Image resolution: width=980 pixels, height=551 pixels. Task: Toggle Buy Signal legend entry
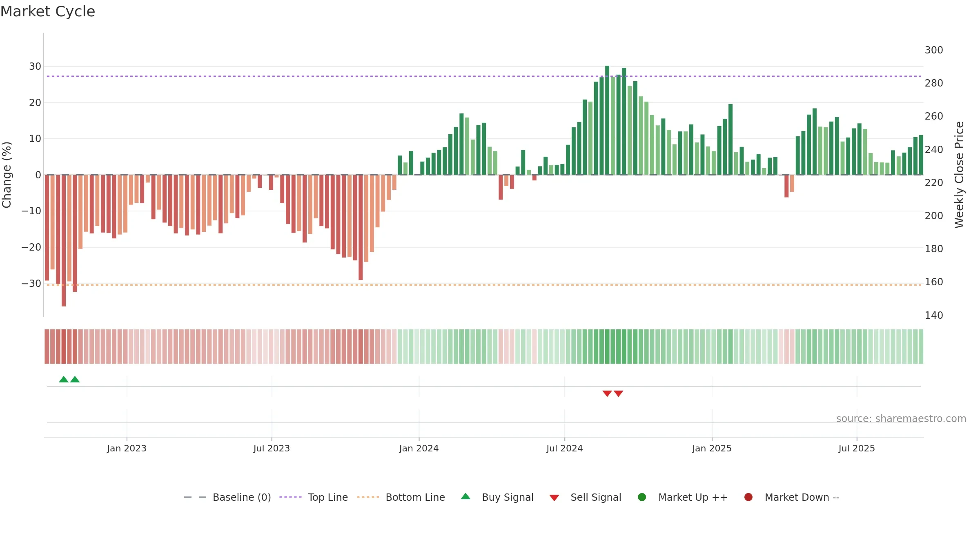point(497,497)
